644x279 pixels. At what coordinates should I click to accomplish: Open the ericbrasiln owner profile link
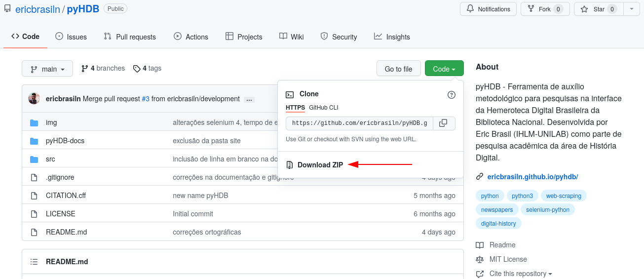click(x=38, y=9)
